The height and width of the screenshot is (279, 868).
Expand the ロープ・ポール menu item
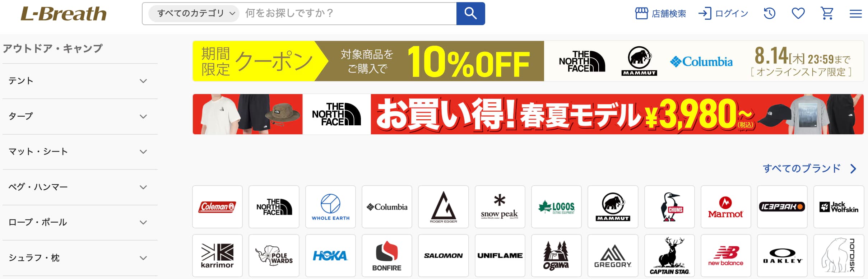click(80, 223)
